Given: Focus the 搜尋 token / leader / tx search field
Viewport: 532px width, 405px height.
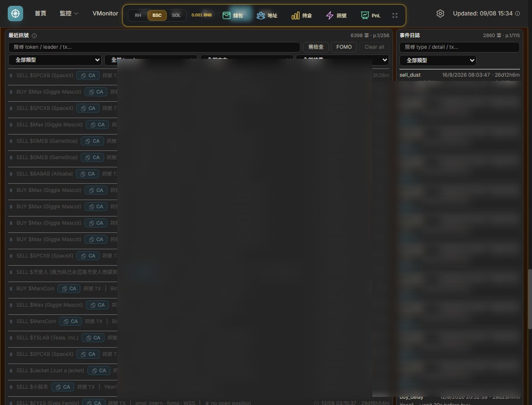Looking at the screenshot, I should 154,47.
